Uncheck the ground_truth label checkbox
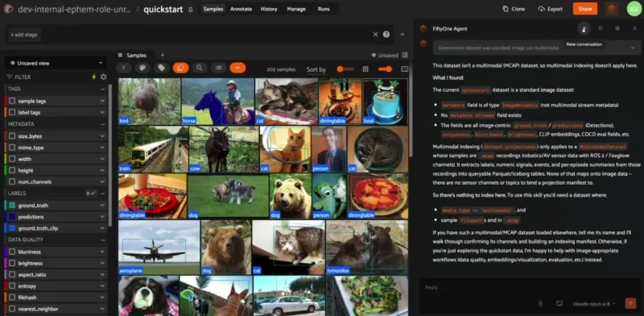Viewport: 644px width, 316px height. coord(12,206)
